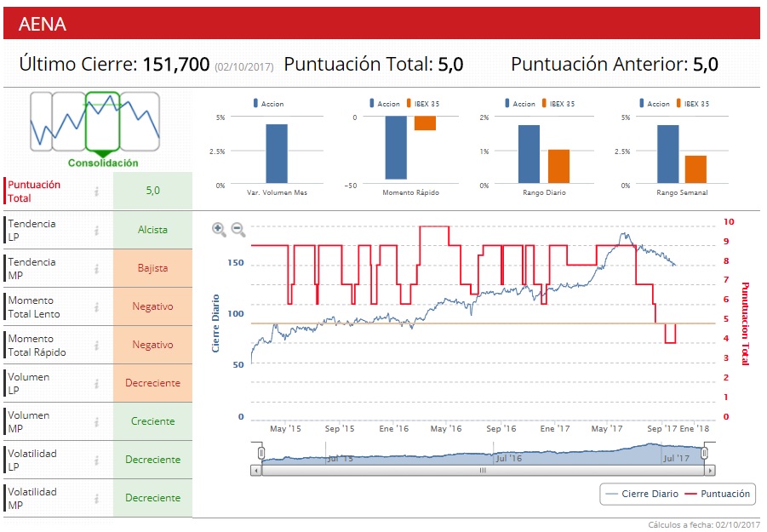Toggle the Puntuación legend entry
Viewport: 767px width, 532px height.
click(717, 494)
